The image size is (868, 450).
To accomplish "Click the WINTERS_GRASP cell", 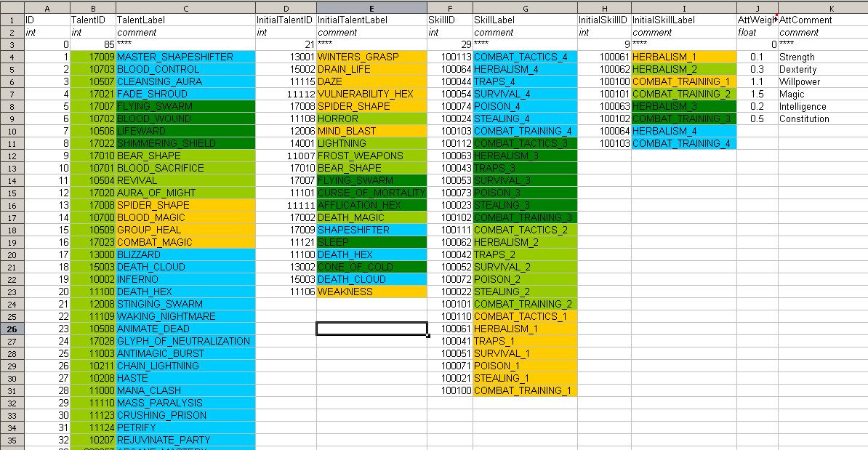I will point(371,57).
